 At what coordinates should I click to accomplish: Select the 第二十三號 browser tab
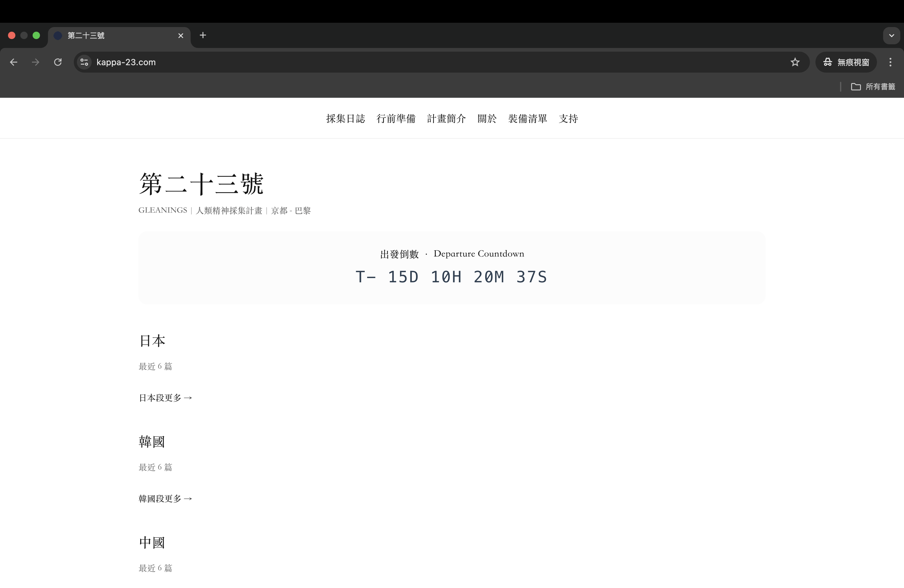click(114, 36)
